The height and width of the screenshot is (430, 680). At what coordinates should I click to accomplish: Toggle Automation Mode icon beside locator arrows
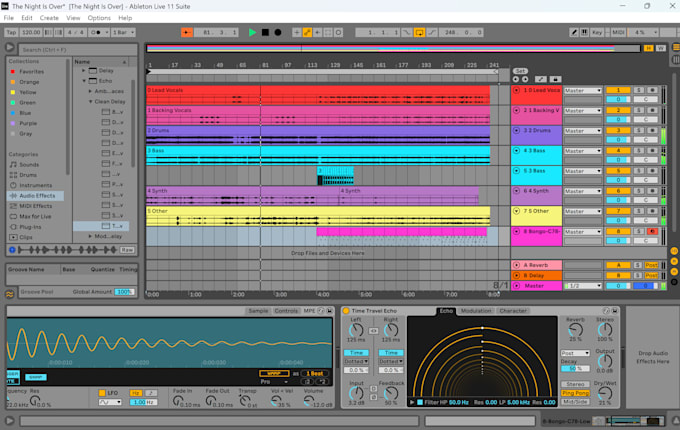coord(541,79)
